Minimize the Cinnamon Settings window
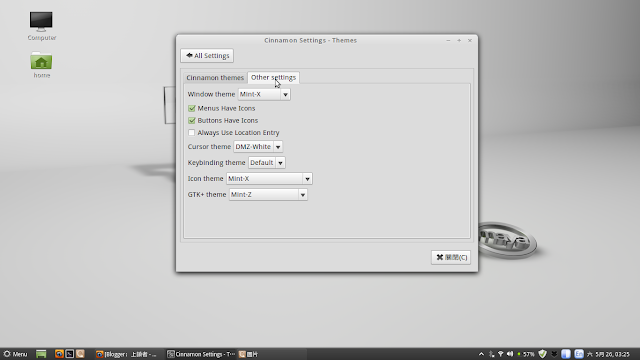This screenshot has height=360, width=640. [448, 40]
